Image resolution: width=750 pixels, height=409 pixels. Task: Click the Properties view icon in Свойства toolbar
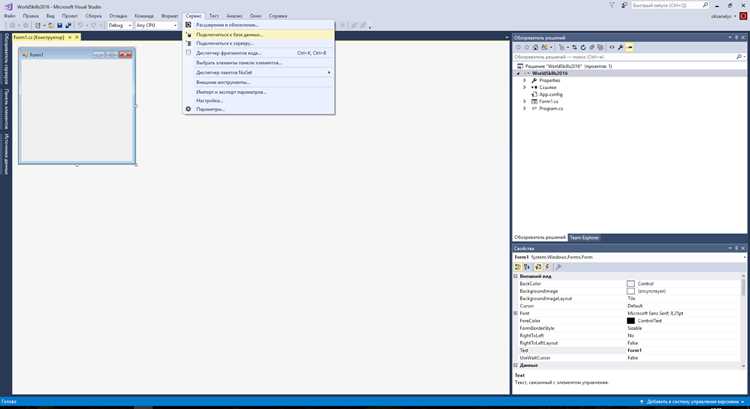[x=538, y=267]
